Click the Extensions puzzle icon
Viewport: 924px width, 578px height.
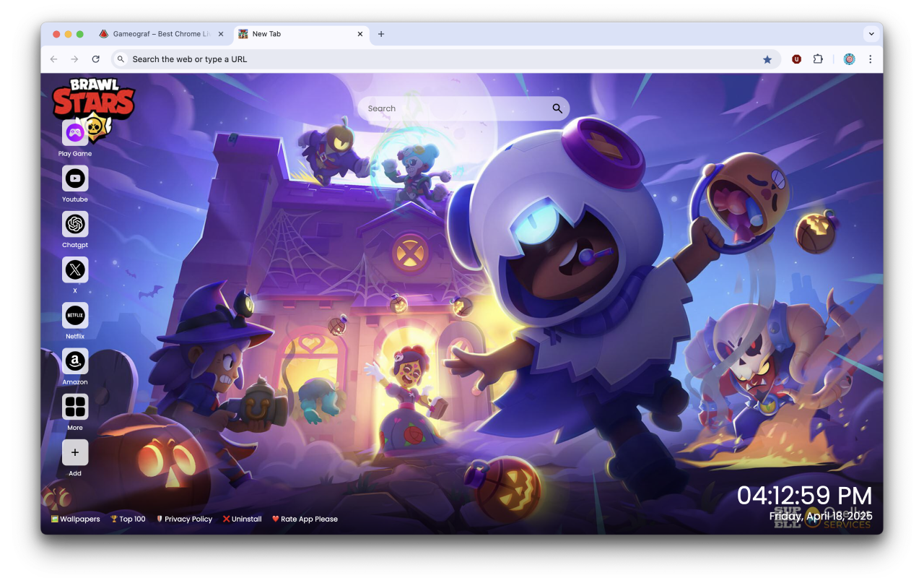coord(818,59)
